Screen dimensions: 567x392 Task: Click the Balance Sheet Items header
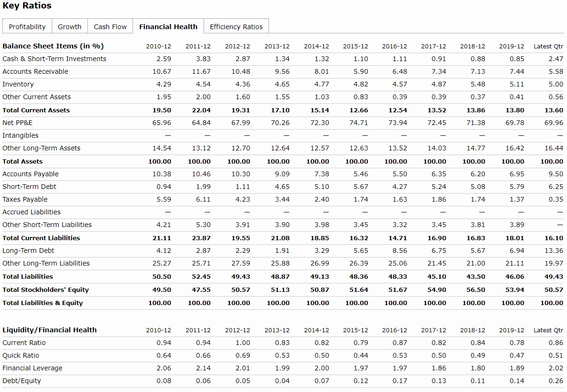[53, 46]
